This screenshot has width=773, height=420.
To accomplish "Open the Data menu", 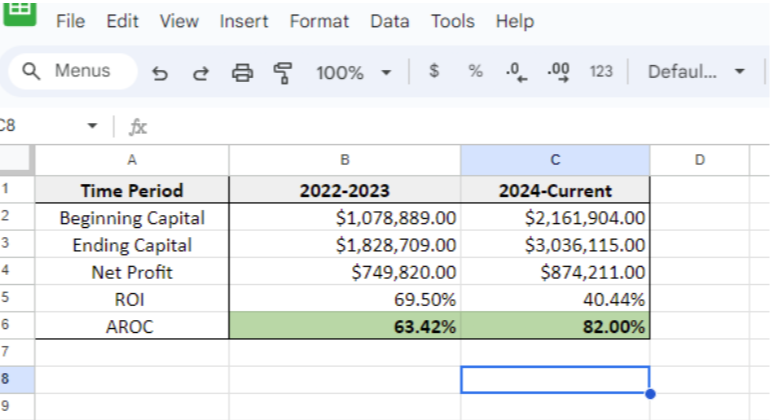I will click(390, 21).
